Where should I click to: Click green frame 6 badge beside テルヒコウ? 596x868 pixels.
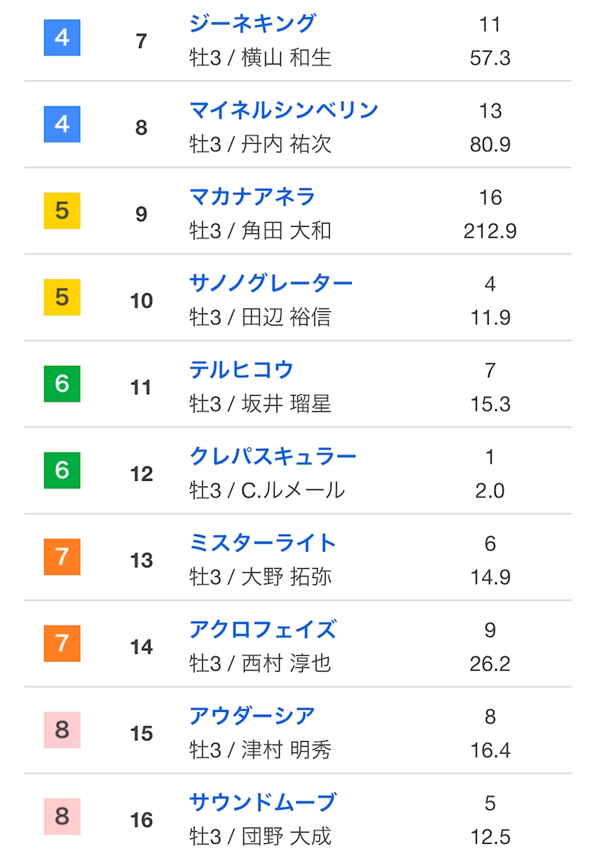point(62,384)
